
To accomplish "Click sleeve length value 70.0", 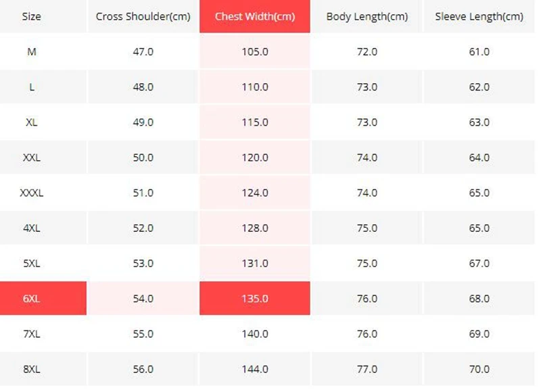I will (479, 369).
